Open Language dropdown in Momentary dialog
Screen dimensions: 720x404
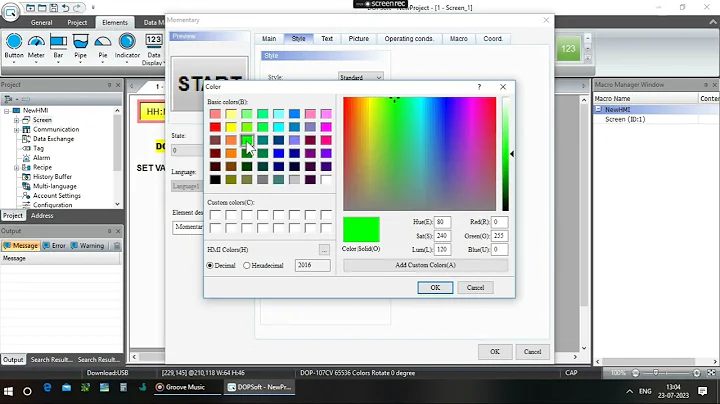click(x=187, y=186)
